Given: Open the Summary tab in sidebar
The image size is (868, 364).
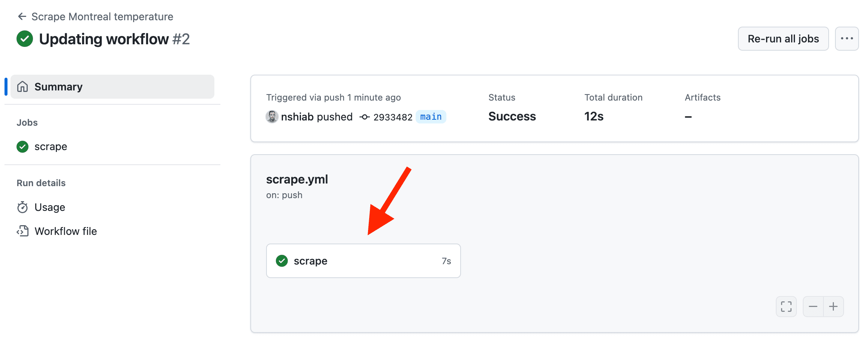Looking at the screenshot, I should [x=112, y=87].
